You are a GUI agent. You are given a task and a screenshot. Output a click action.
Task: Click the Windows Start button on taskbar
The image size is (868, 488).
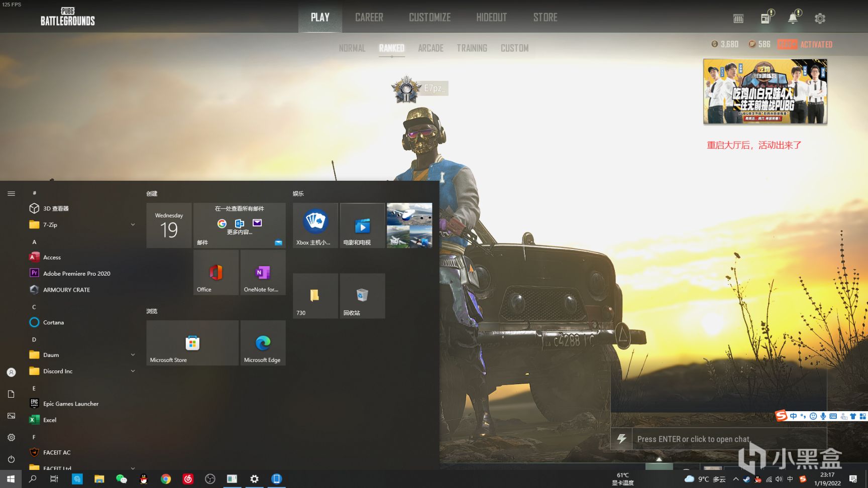[11, 479]
